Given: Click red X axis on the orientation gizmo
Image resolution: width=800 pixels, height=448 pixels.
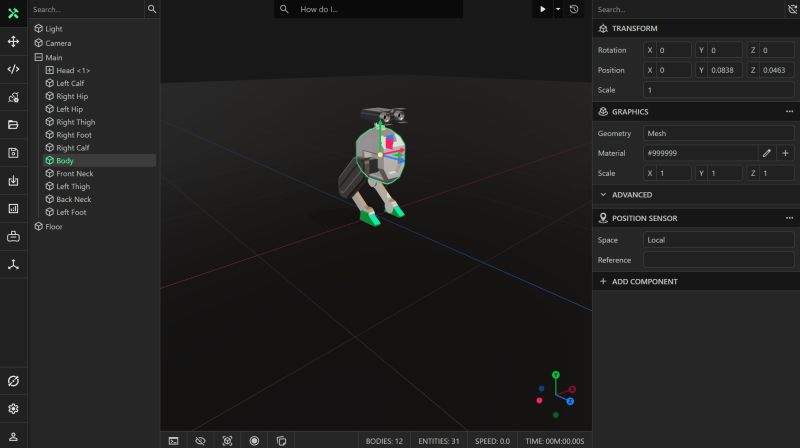Looking at the screenshot, I should click(x=572, y=389).
